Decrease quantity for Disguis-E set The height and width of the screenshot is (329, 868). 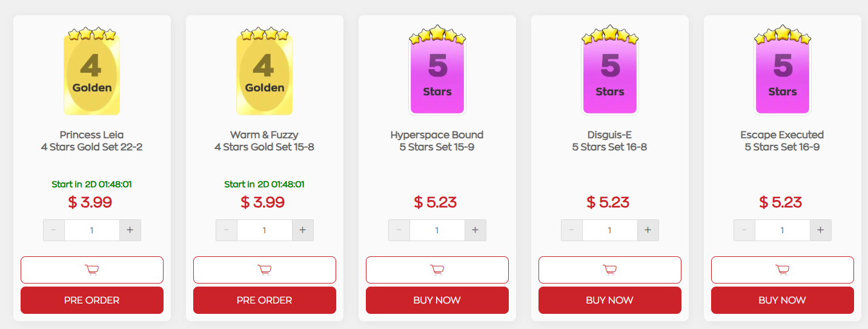572,230
